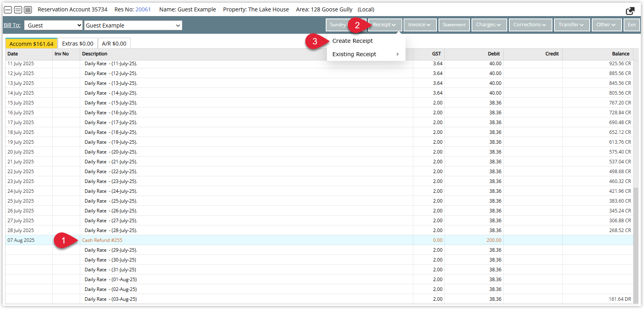This screenshot has width=644, height=309.
Task: Switch to the Accomm $161.64 tab
Action: [31, 44]
